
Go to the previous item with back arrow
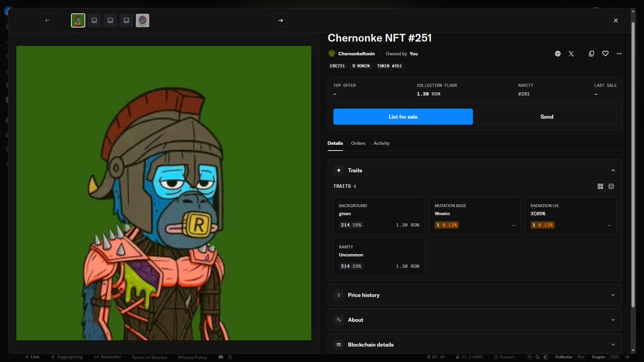pos(47,20)
